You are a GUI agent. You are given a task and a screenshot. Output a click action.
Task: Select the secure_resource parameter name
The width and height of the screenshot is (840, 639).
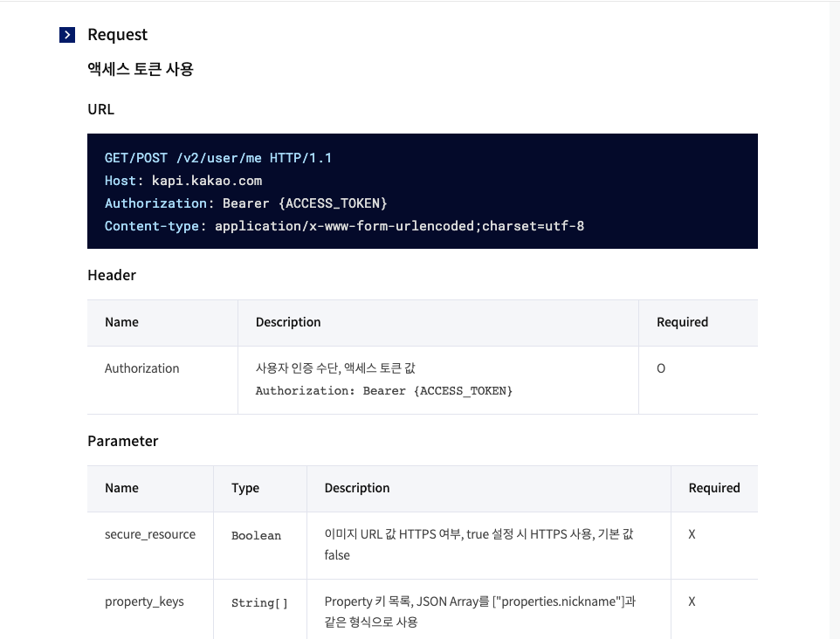(150, 533)
